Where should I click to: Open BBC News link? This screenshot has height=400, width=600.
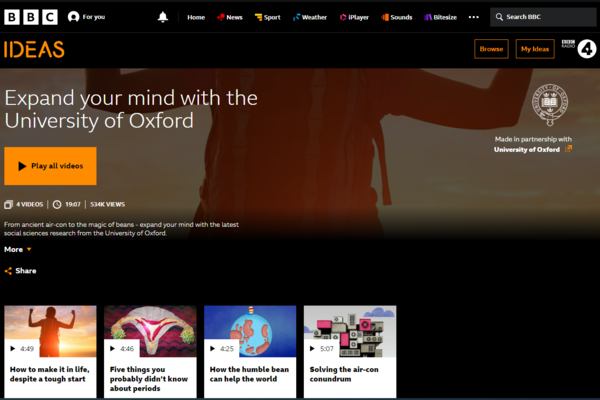click(x=230, y=17)
